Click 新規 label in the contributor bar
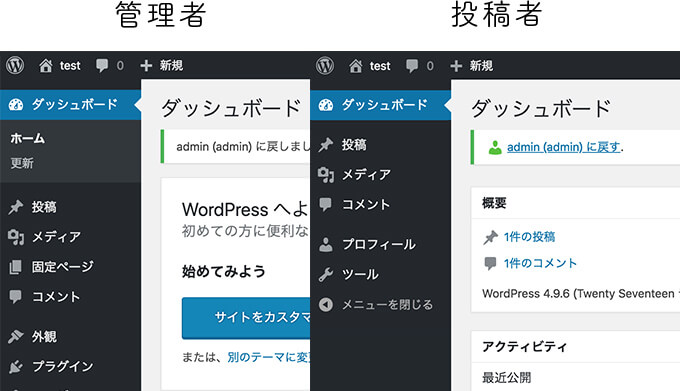 click(x=481, y=66)
